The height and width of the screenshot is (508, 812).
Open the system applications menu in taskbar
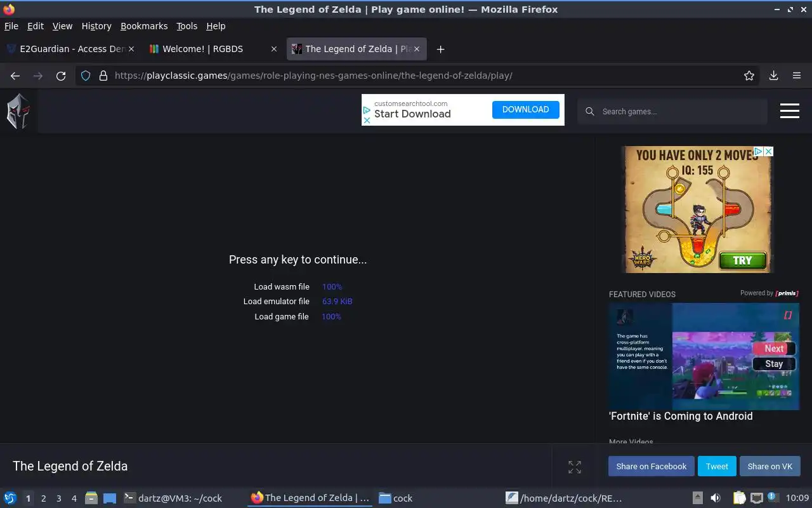point(10,498)
